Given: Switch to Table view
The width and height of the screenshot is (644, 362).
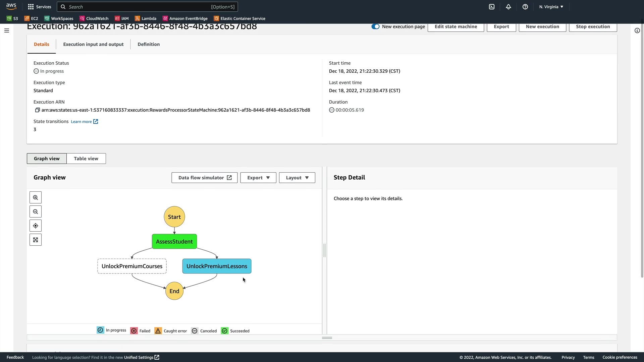Looking at the screenshot, I should point(86,159).
